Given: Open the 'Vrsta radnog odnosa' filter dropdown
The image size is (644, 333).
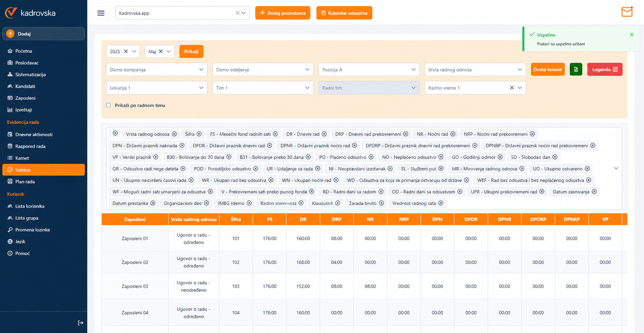Looking at the screenshot, I should click(475, 69).
